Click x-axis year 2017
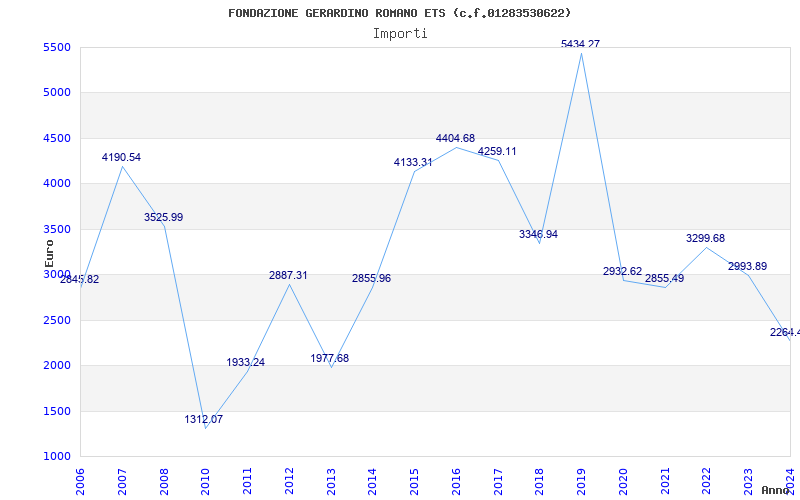This screenshot has width=800, height=500. click(x=497, y=481)
